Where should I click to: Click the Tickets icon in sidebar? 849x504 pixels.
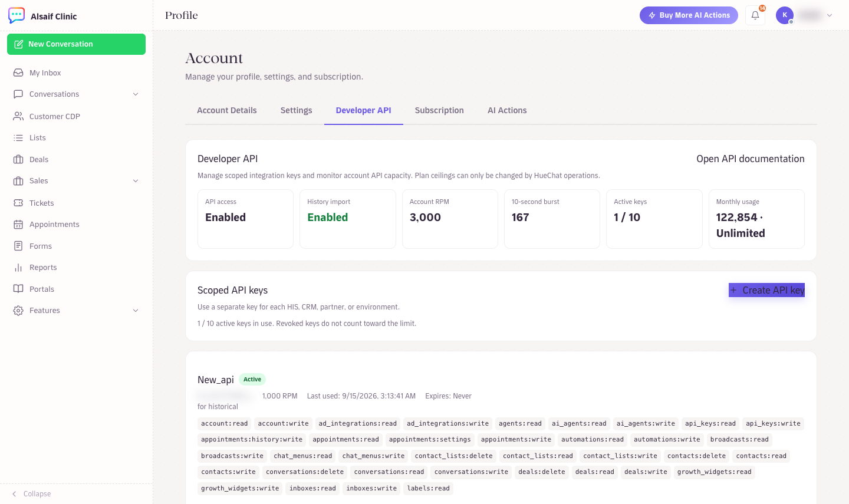18,203
